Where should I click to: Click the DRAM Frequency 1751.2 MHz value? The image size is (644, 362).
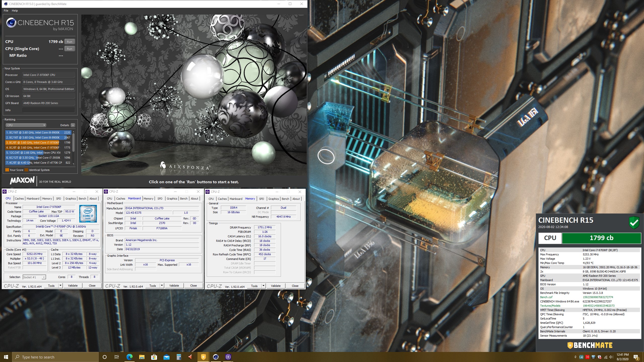(265, 227)
